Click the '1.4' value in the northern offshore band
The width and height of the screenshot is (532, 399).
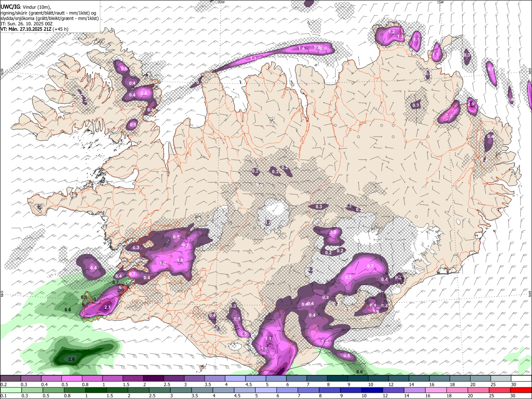coord(301,49)
